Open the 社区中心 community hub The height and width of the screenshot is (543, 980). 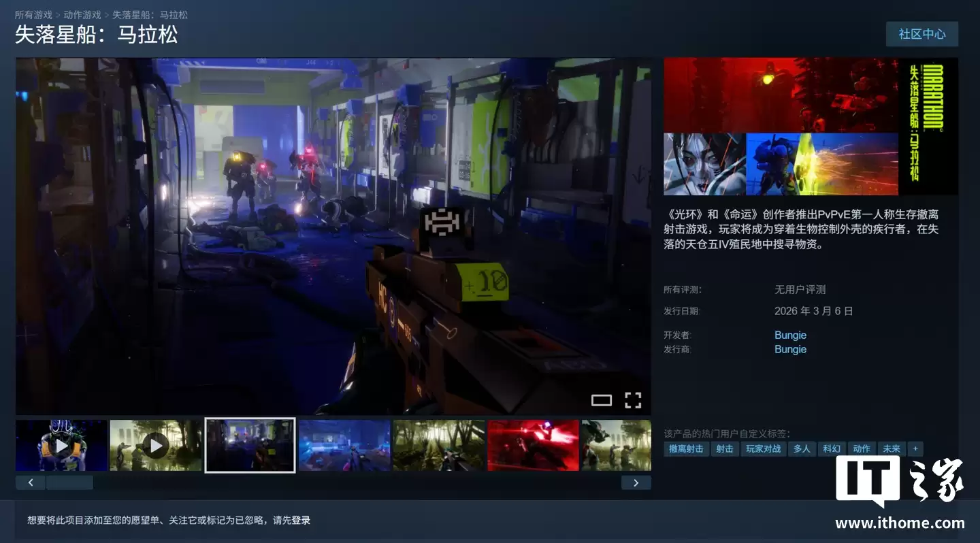[922, 34]
